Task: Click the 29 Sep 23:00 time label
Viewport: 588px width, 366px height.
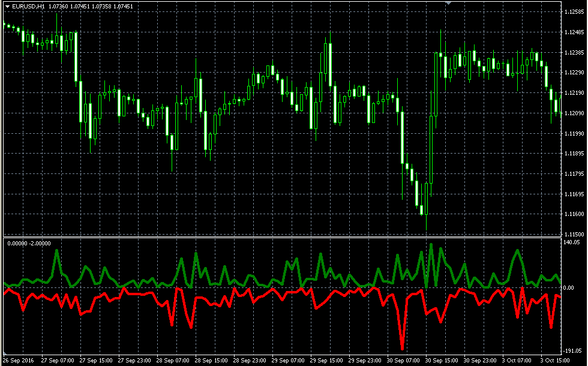Action: [365, 361]
